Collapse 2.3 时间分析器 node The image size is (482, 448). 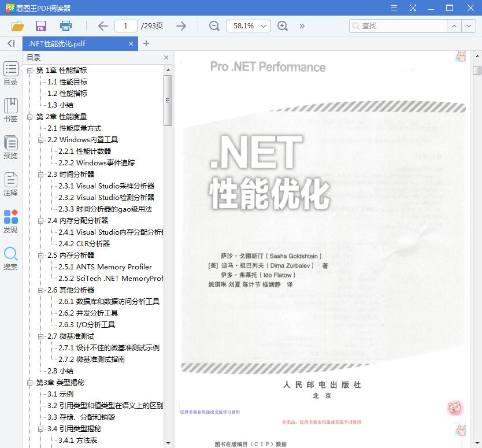(40, 175)
